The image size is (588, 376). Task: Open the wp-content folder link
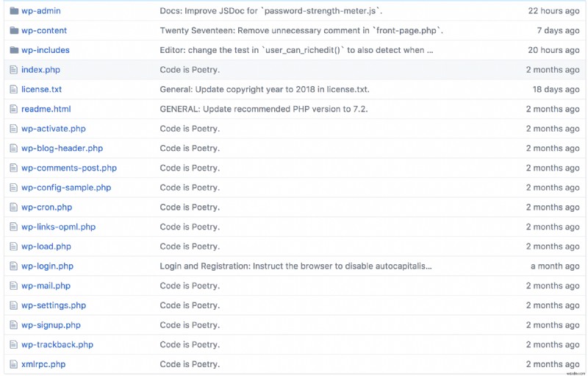[44, 30]
